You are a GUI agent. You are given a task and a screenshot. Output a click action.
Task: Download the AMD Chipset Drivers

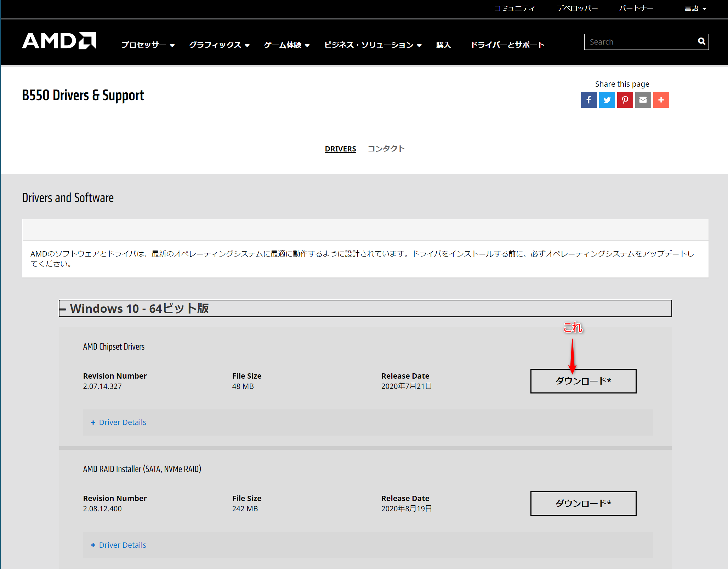click(x=583, y=381)
